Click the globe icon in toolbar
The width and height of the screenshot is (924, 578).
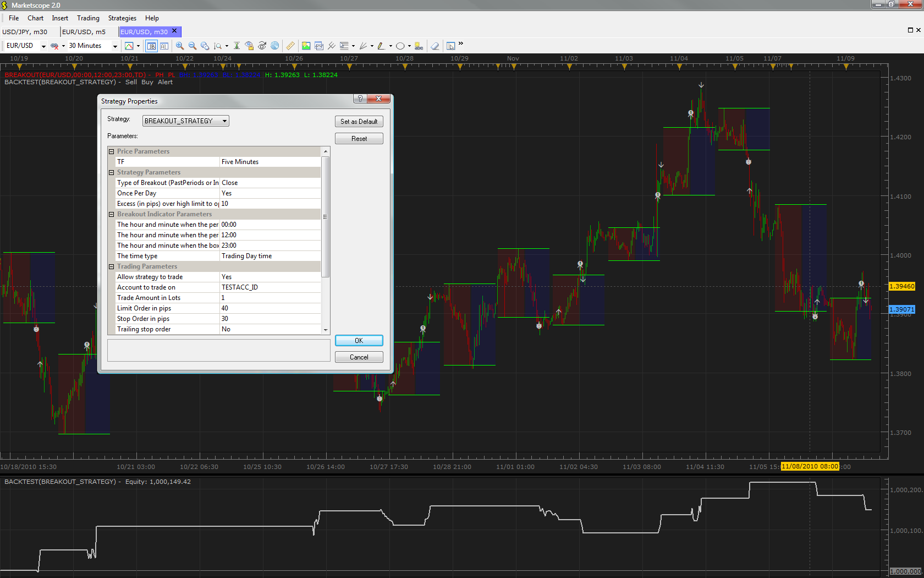pyautogui.click(x=274, y=46)
